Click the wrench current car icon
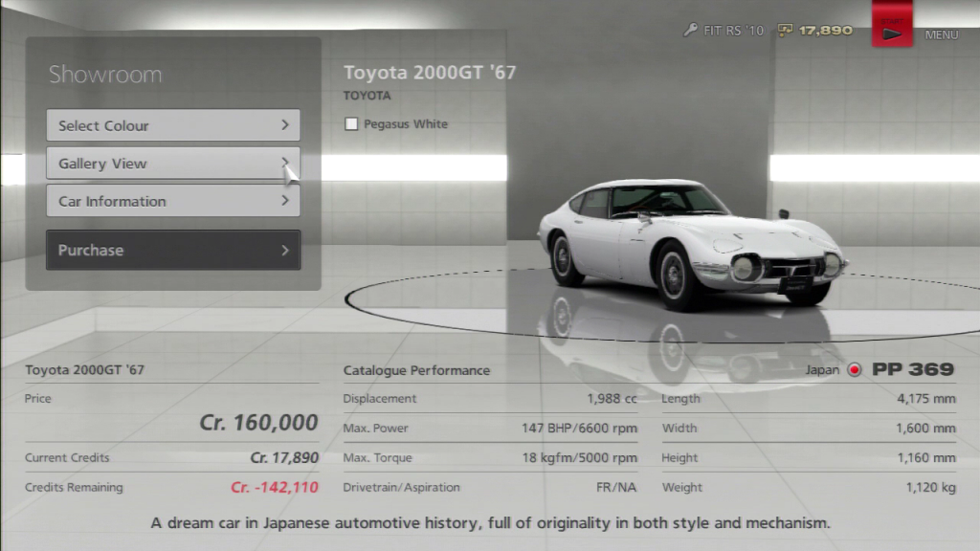980x551 pixels. pos(690,30)
